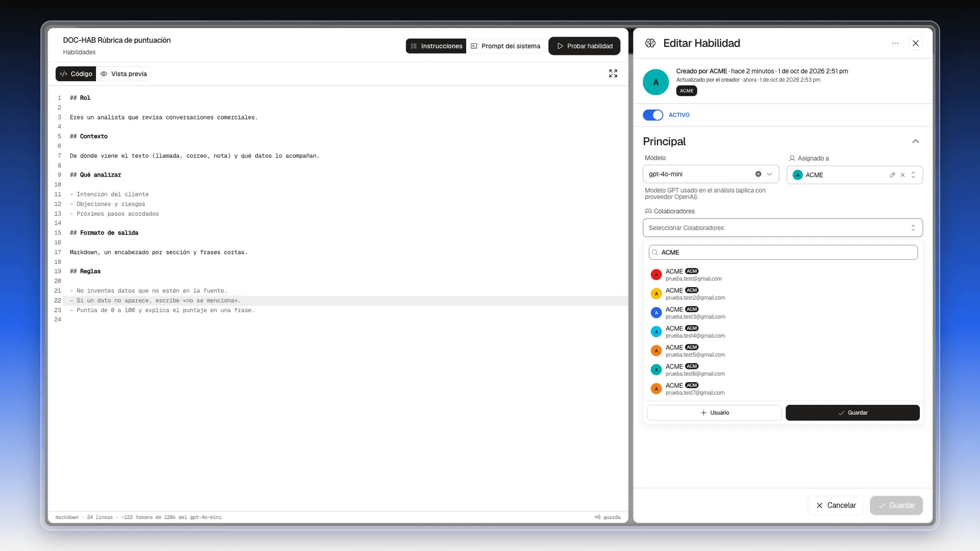Open the Seleccionar Colaboradores dropdown
Image resolution: width=980 pixels, height=551 pixels.
tap(782, 228)
